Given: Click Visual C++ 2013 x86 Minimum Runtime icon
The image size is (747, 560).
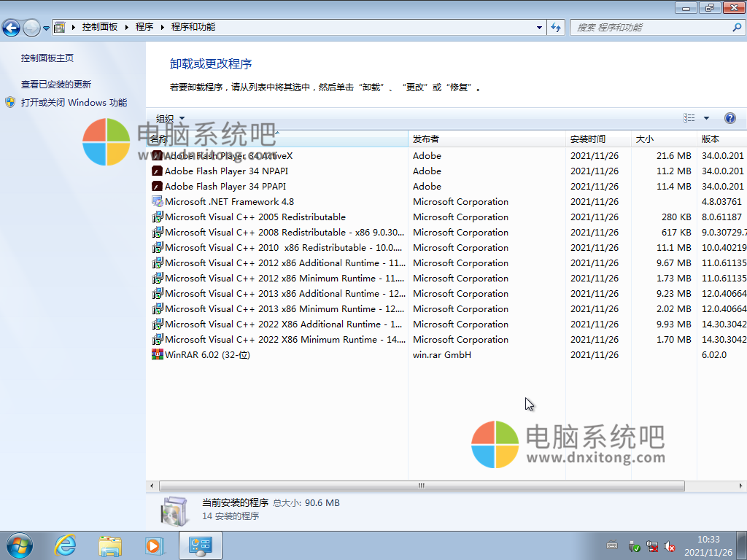Looking at the screenshot, I should (158, 308).
